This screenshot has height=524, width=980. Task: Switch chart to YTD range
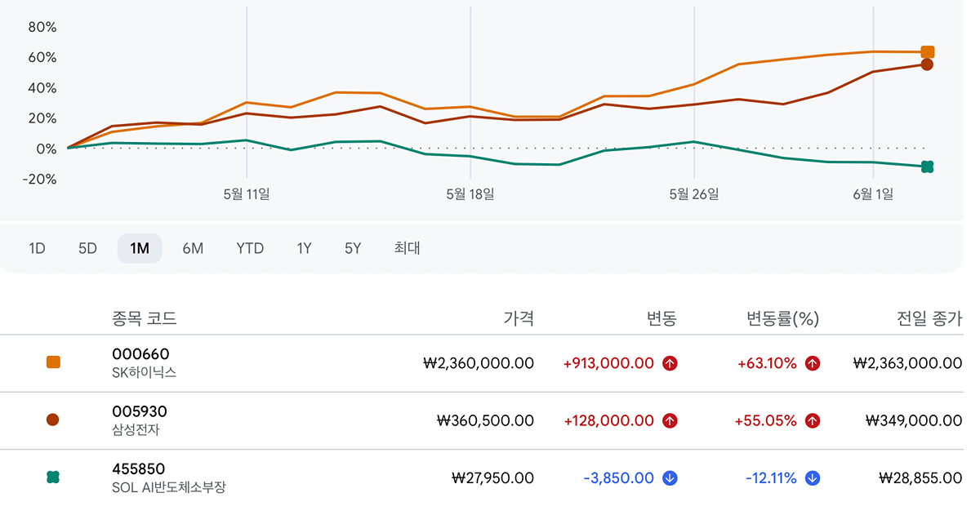pyautogui.click(x=250, y=248)
